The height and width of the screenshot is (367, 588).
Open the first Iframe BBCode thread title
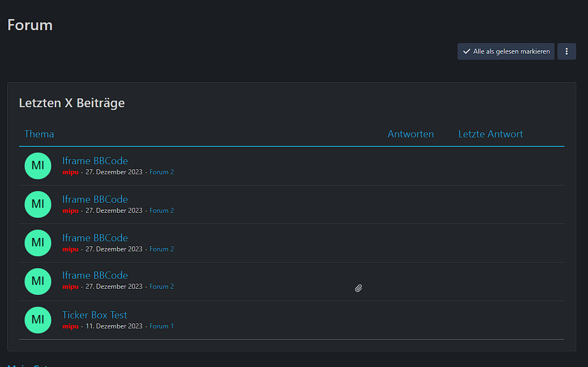tap(95, 161)
